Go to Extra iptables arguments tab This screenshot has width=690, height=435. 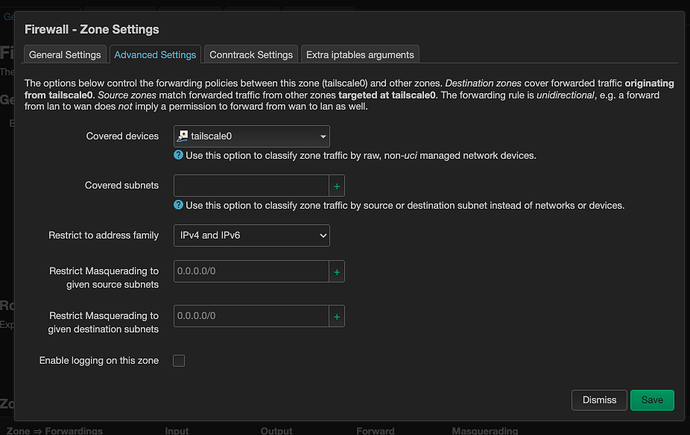pyautogui.click(x=360, y=54)
